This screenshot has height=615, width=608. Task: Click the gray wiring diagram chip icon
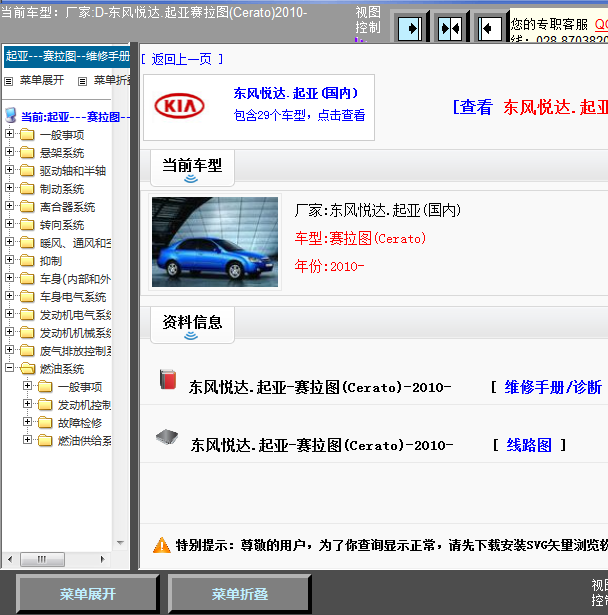[x=167, y=437]
